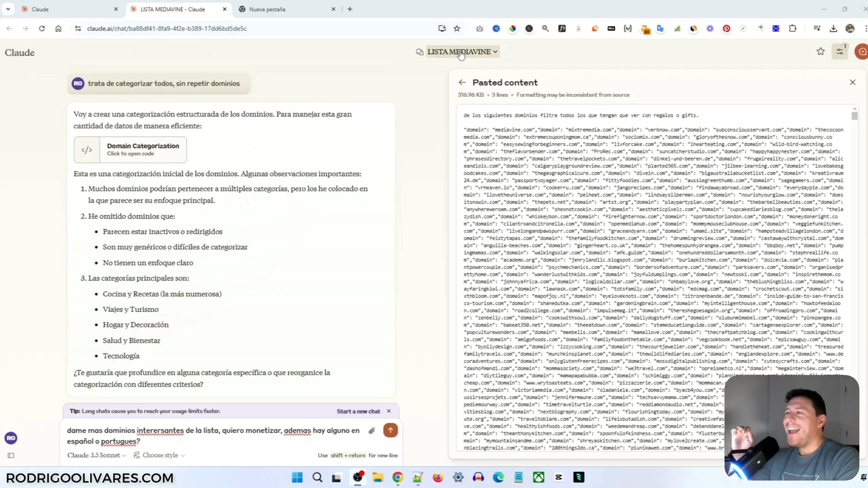Open the Pinterest browser extension
Image resolution: width=868 pixels, height=488 pixels.
726,29
